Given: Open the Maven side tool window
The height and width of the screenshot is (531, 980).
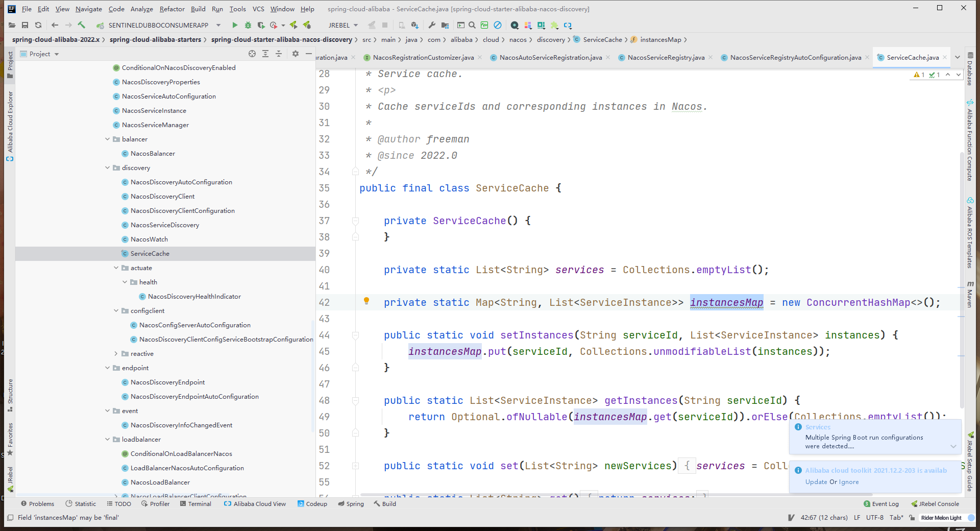Looking at the screenshot, I should click(x=970, y=295).
